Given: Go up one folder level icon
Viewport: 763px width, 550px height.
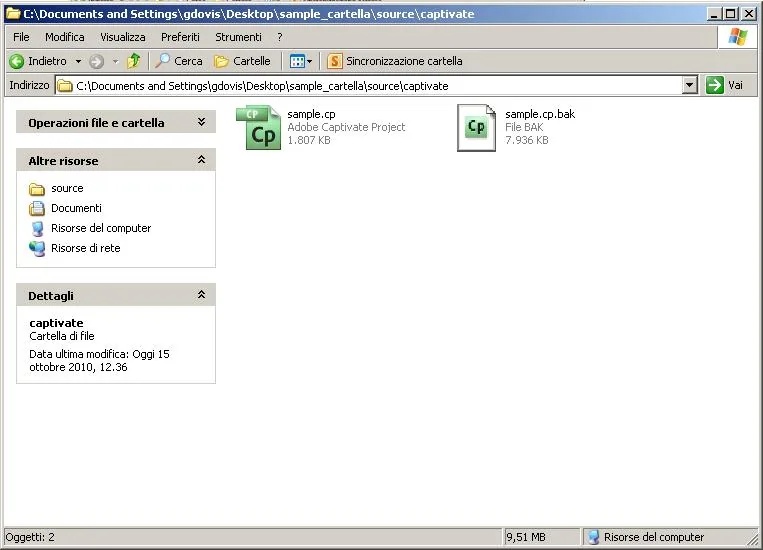Looking at the screenshot, I should coord(133,61).
